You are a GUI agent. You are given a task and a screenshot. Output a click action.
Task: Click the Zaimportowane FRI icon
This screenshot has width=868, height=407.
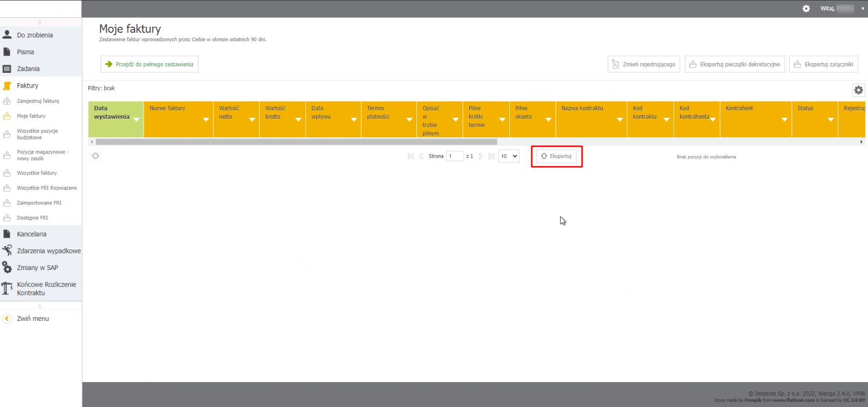[x=7, y=203]
